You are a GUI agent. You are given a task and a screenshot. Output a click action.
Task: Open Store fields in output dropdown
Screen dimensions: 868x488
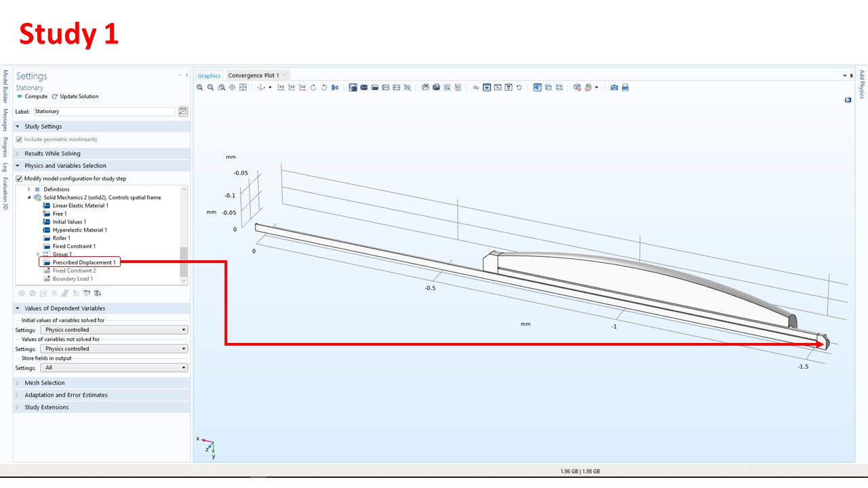click(113, 368)
